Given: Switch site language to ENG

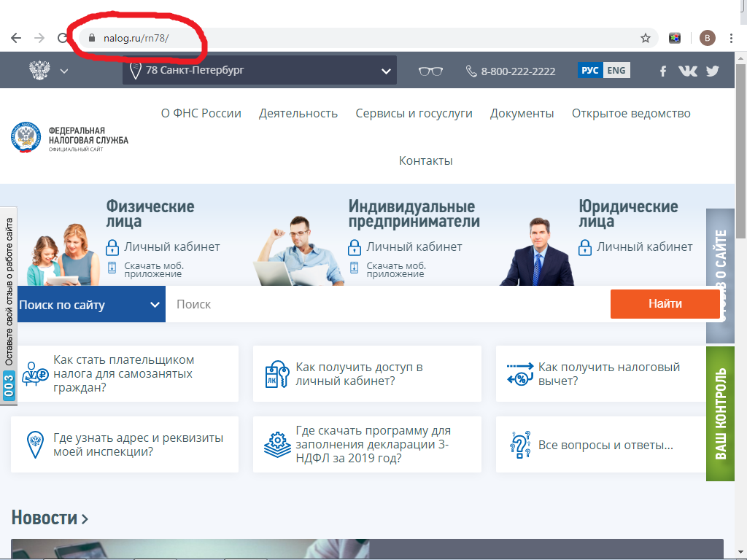Looking at the screenshot, I should point(616,71).
